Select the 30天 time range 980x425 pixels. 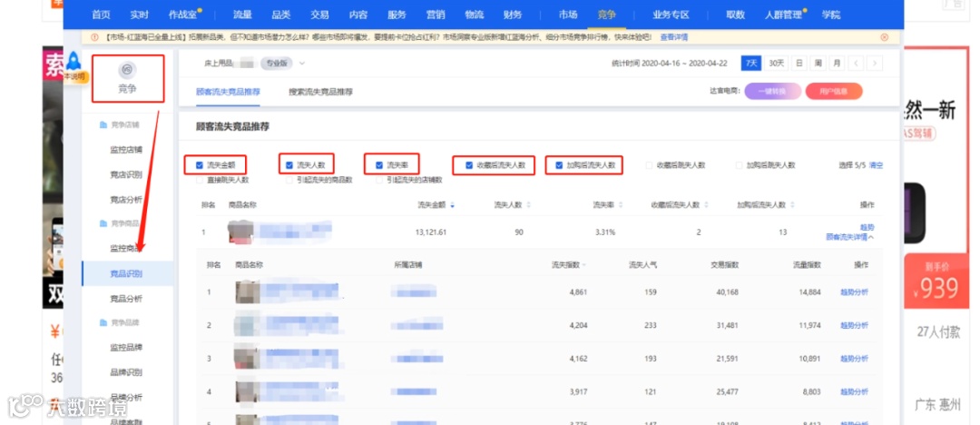(x=777, y=64)
